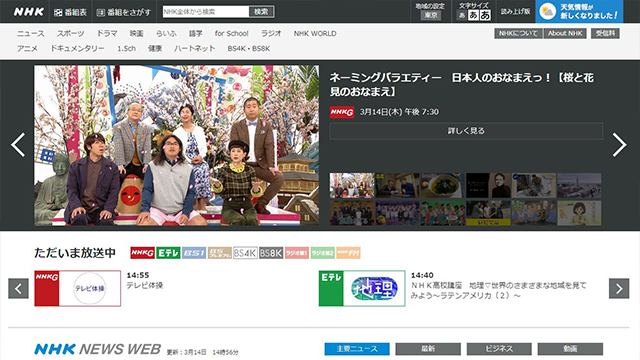Open the スポーツ menu
Image resolution: width=640 pixels, height=360 pixels.
pos(70,33)
